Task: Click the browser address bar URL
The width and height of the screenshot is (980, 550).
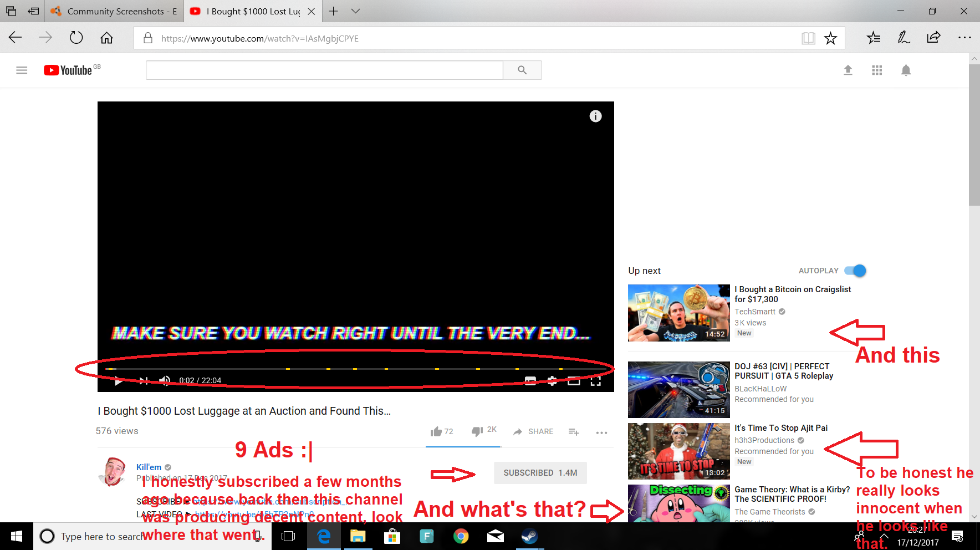Action: tap(260, 38)
